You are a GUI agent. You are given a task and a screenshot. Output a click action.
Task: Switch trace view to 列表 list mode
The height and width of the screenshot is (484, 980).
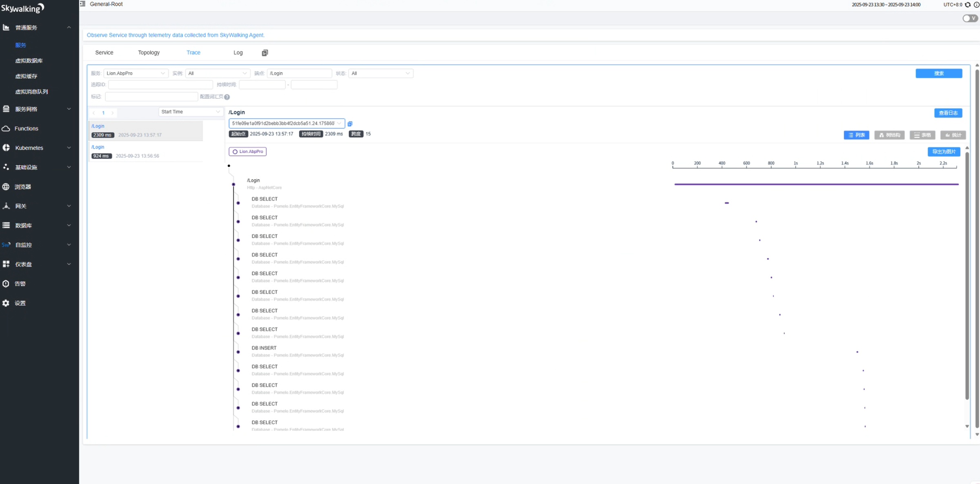[856, 135]
